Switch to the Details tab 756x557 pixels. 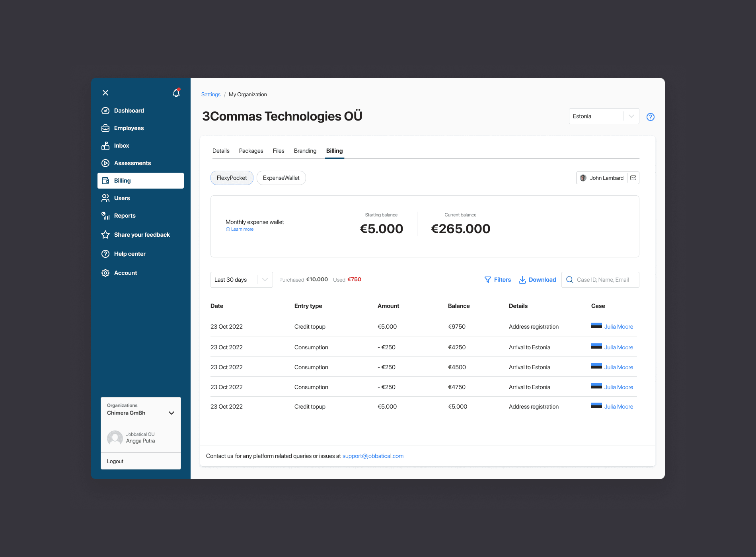click(221, 151)
